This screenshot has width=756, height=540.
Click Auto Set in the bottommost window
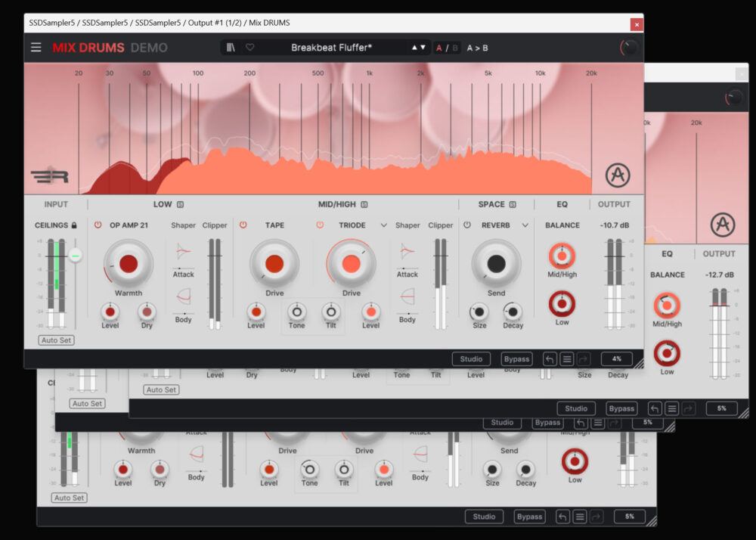click(x=69, y=498)
